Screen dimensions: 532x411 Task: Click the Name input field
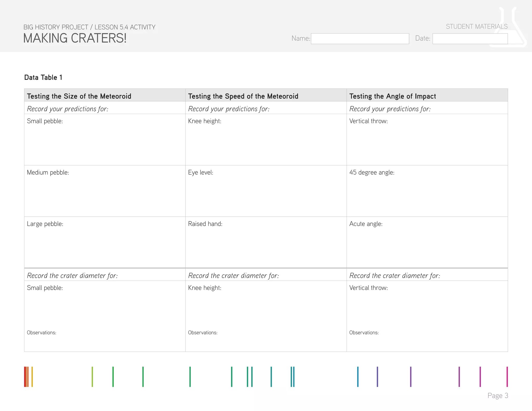tap(360, 39)
